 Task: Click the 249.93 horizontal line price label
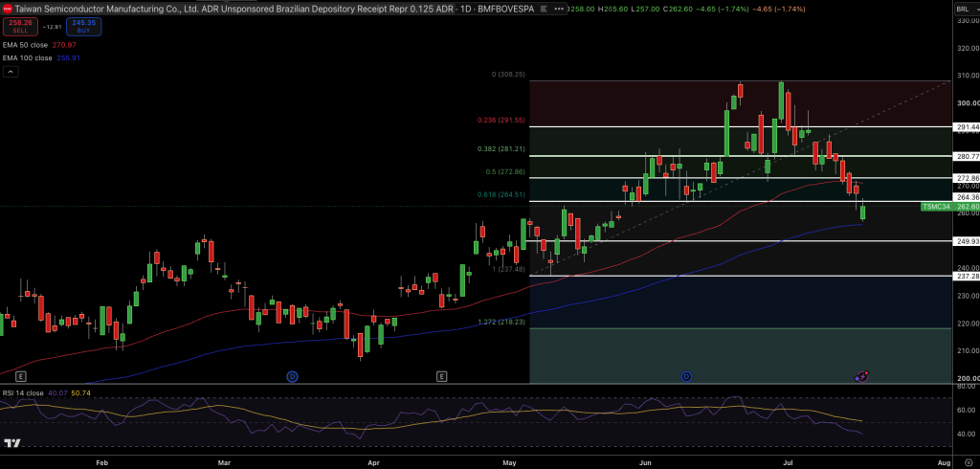tap(966, 241)
